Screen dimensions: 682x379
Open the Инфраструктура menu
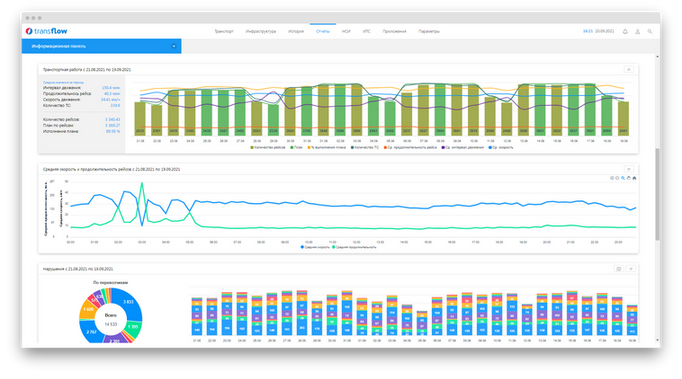[x=261, y=31]
